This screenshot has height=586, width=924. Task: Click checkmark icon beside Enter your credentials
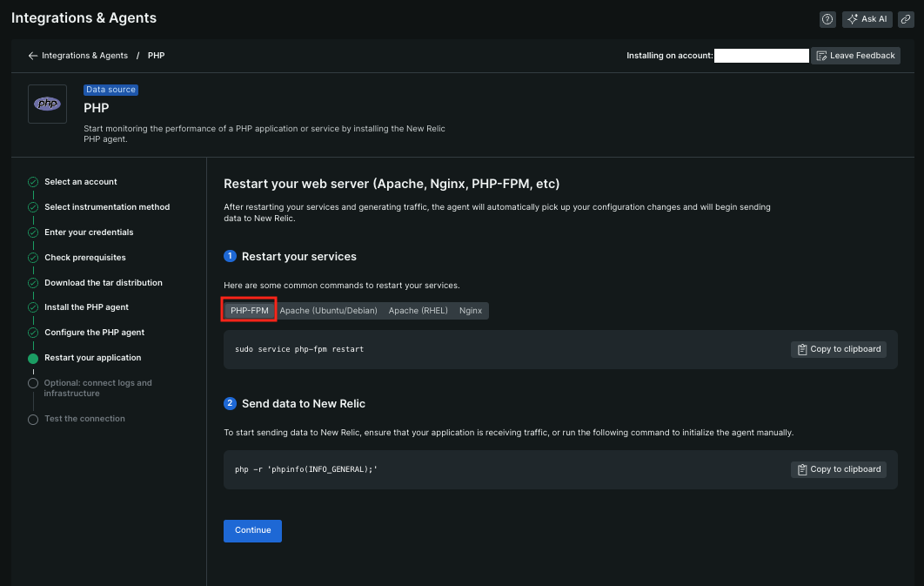pyautogui.click(x=33, y=232)
